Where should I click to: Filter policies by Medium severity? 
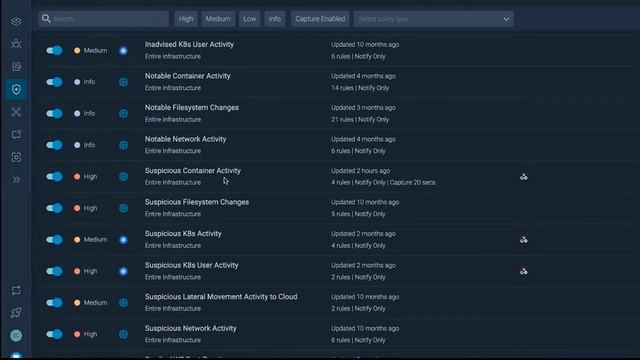pos(218,19)
